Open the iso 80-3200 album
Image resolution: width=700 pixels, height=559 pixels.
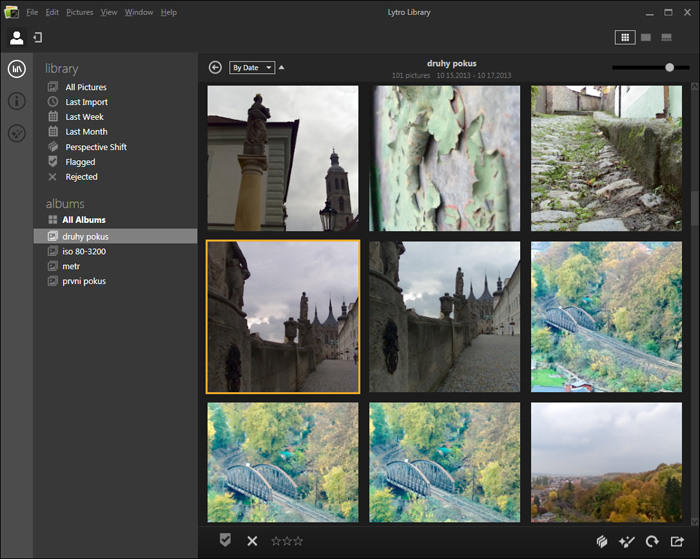point(84,252)
